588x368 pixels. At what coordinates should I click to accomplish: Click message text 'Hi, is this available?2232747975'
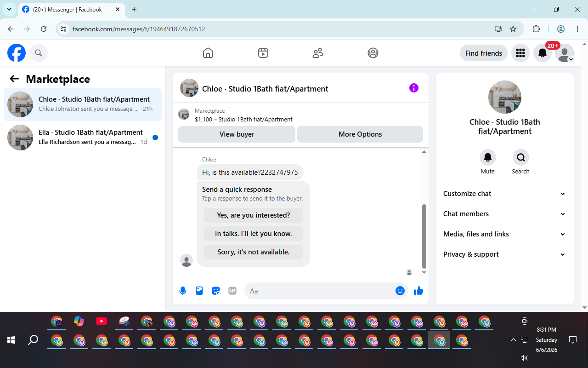(250, 172)
